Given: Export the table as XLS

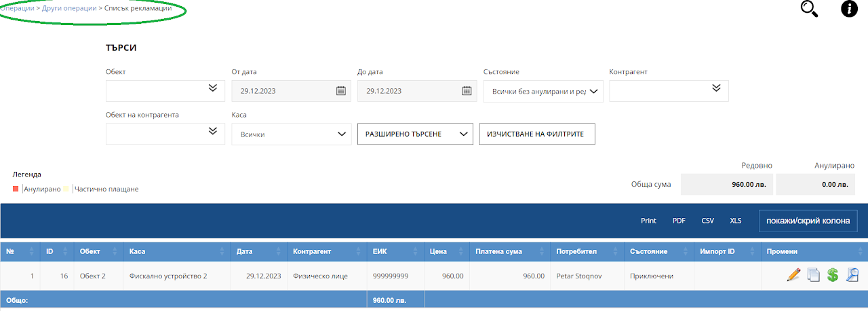Looking at the screenshot, I should point(736,221).
